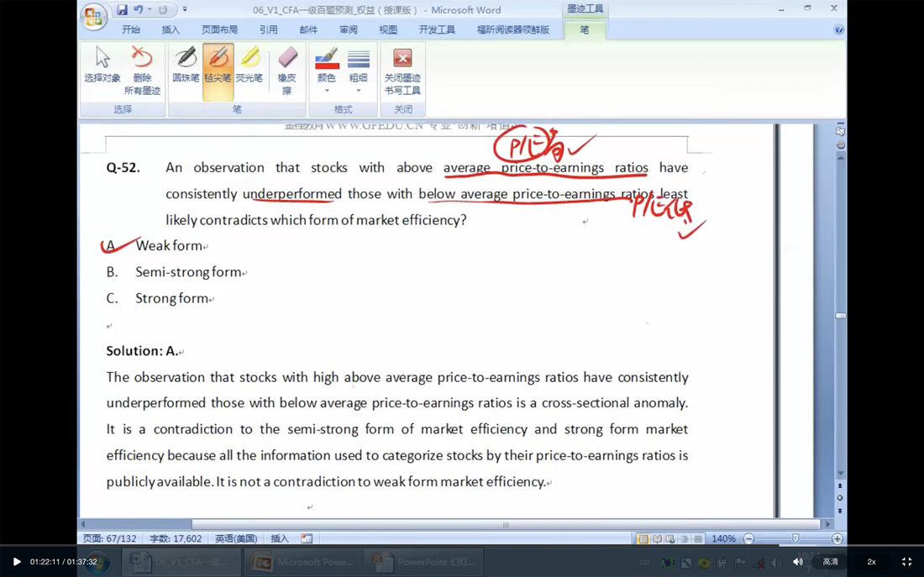Open the Windows Start button
Viewport: 924px width, 577px height.
(x=97, y=562)
